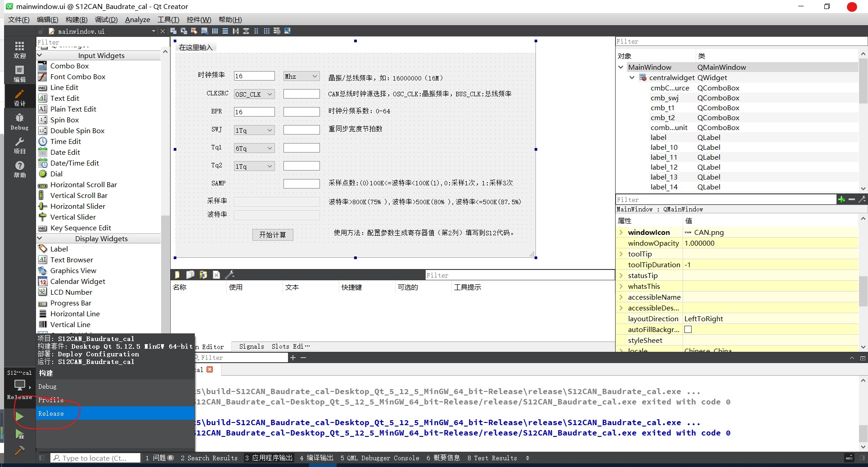
Task: Collapse the MainWindow tree node
Action: (x=621, y=67)
